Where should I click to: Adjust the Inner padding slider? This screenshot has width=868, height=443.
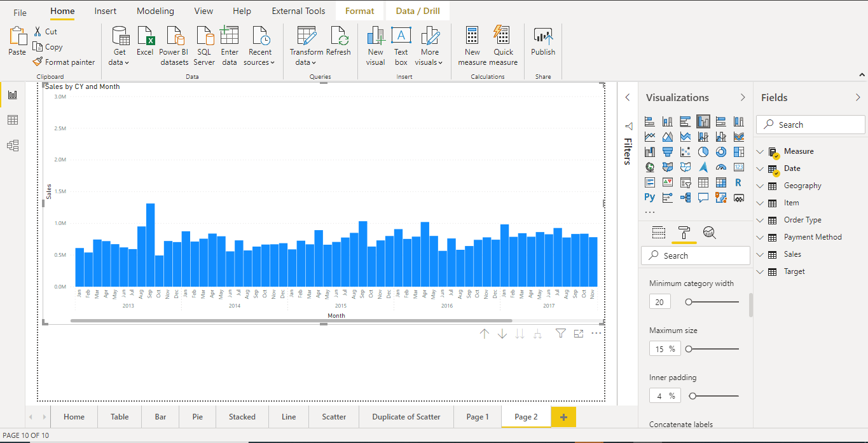692,396
